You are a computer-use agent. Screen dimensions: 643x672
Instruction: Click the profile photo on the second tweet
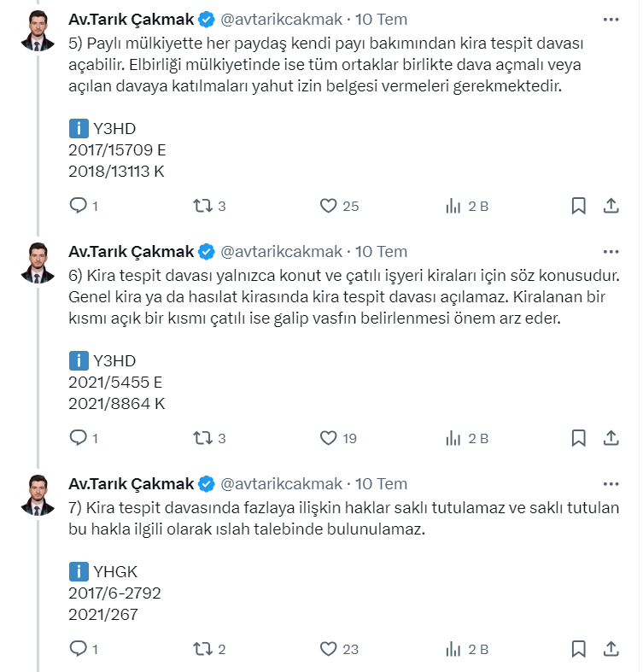(36, 263)
